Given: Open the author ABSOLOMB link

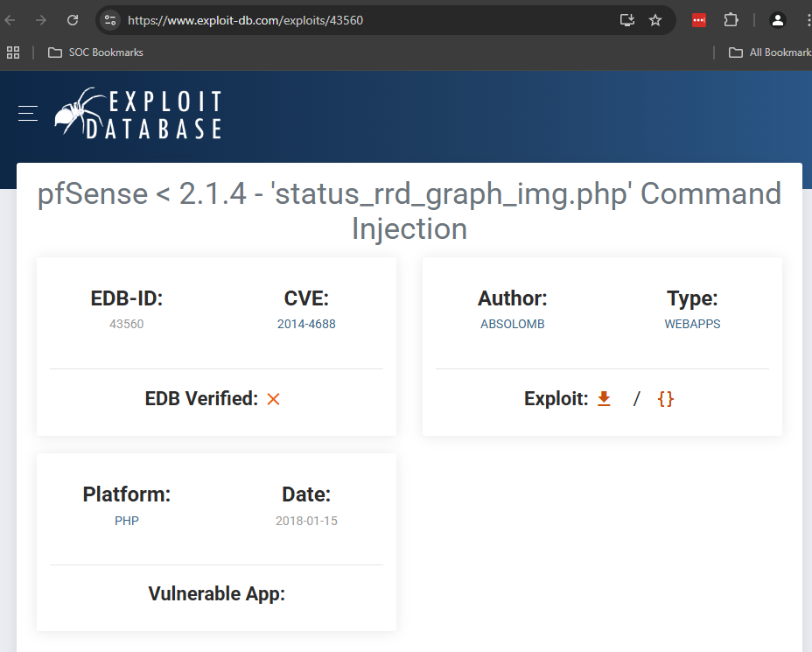Looking at the screenshot, I should tap(512, 324).
